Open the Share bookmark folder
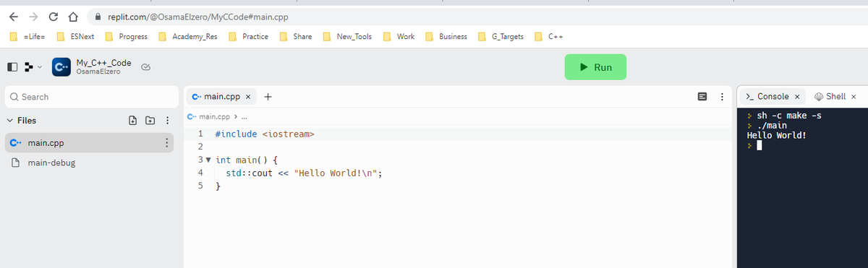This screenshot has width=868, height=268. [x=296, y=36]
